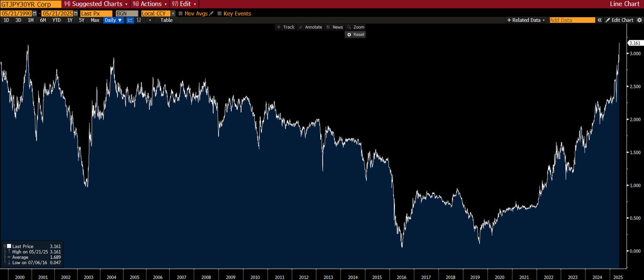The height and width of the screenshot is (280, 644).
Task: Click the Edit Chart button
Action: click(620, 20)
